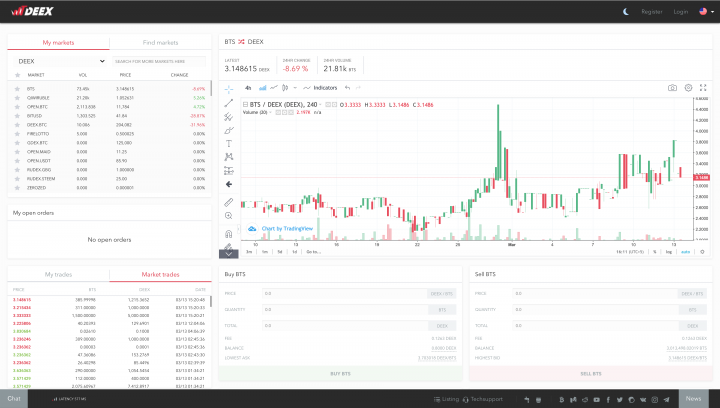Open the Reddit icon in the footer

coord(585,400)
